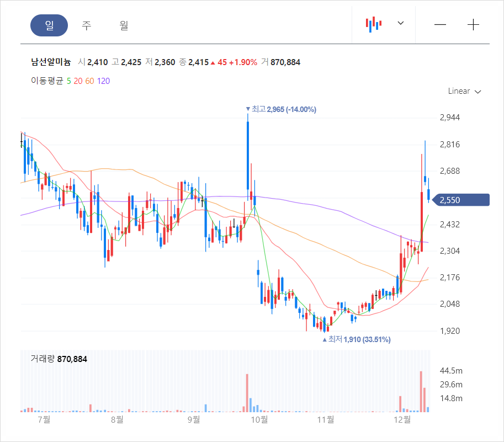Click the header volume value 870,884
This screenshot has width=504, height=442.
(285, 62)
